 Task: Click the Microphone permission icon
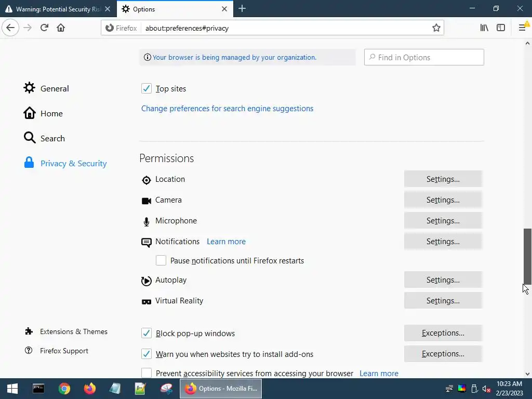click(146, 221)
